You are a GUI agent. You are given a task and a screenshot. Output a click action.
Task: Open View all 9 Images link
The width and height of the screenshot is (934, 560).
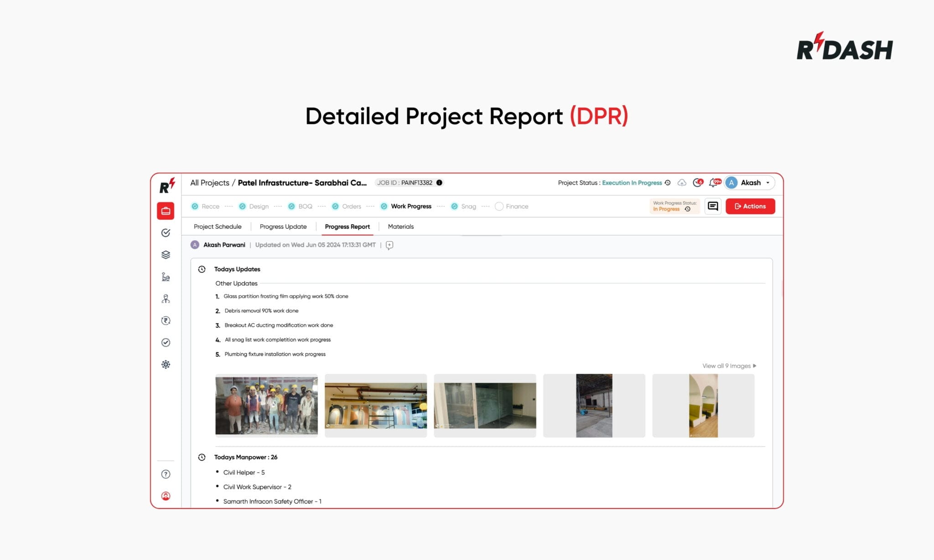point(727,365)
